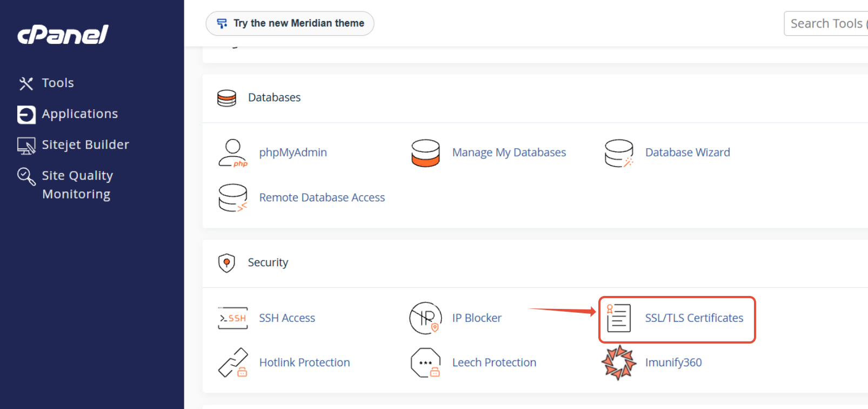Open the Leech Protection link
The height and width of the screenshot is (409, 868).
click(x=495, y=362)
